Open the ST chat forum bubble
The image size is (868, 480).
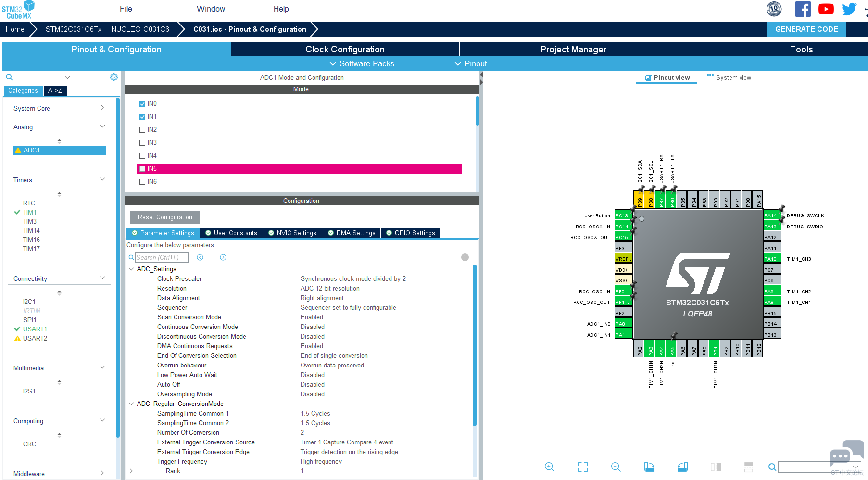[x=846, y=453]
